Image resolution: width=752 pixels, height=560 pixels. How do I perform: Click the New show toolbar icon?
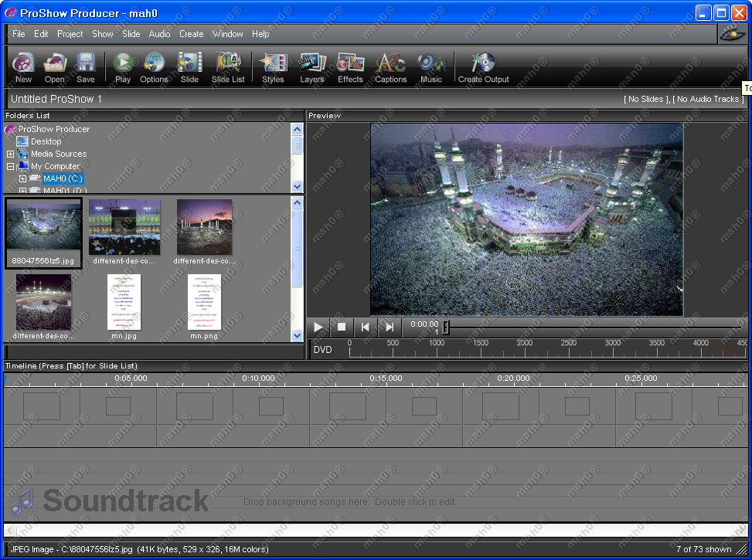23,66
